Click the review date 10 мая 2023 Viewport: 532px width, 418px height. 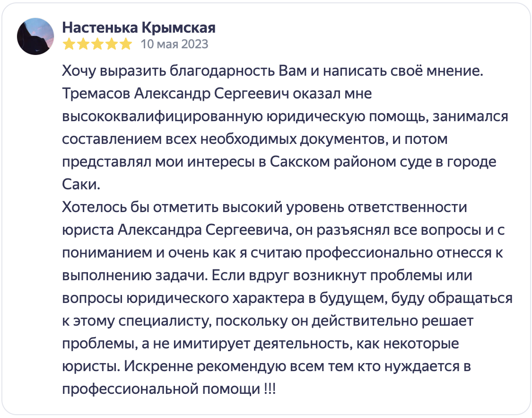(174, 44)
